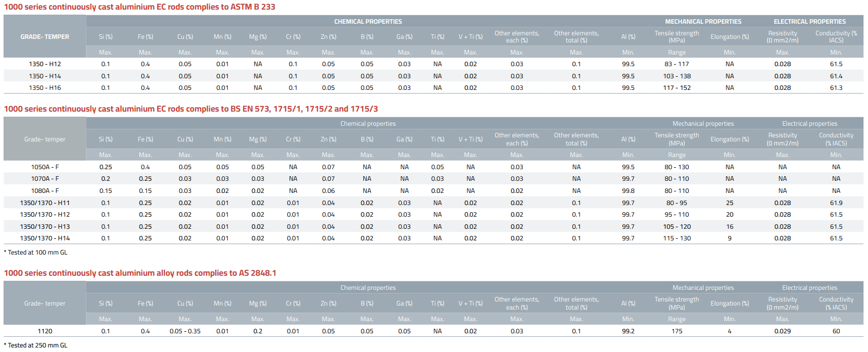The image size is (868, 352).
Task: Click the 1350/1370 - H13 grade label
Action: [45, 227]
